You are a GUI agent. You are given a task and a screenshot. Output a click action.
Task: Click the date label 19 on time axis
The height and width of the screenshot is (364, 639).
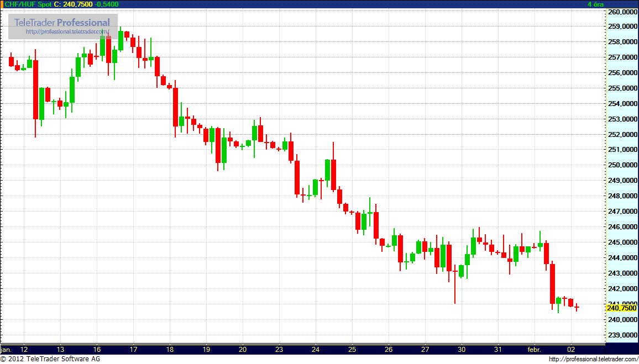click(206, 350)
